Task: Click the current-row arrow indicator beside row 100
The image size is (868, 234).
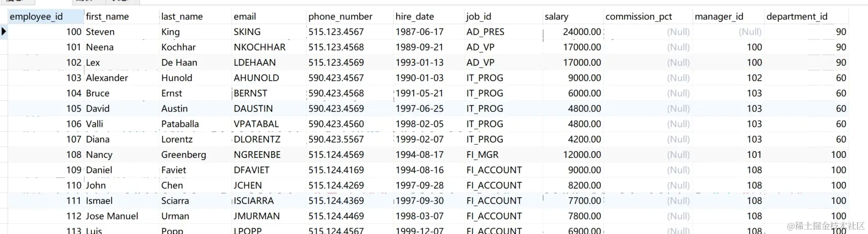Action: click(4, 32)
